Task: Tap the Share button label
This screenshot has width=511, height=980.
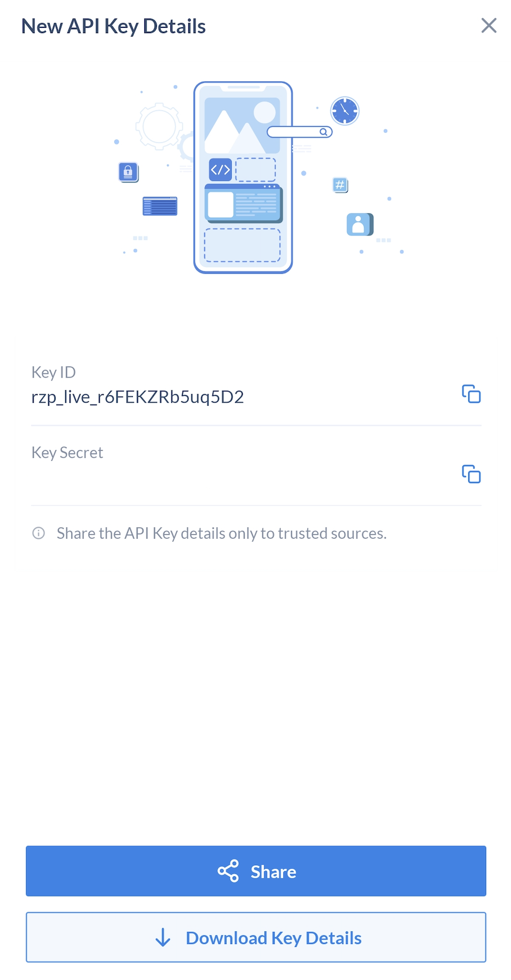Action: [273, 872]
